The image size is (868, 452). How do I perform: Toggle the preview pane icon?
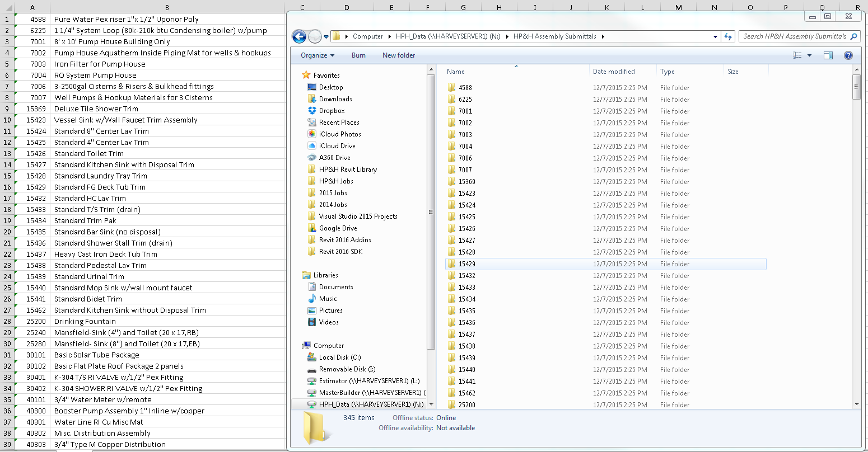828,55
